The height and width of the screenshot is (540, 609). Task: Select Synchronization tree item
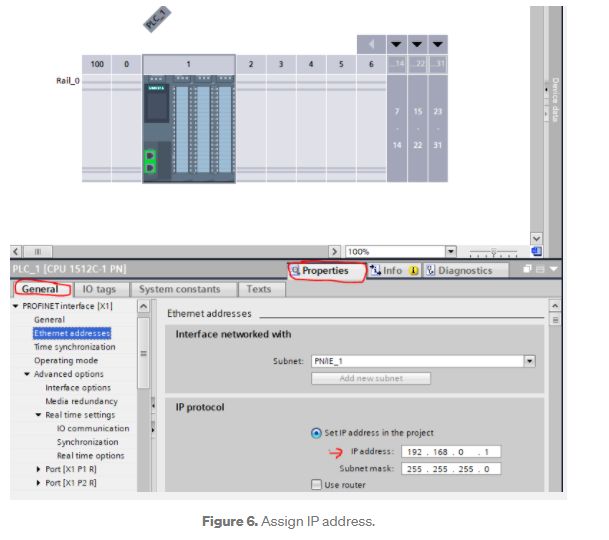[x=87, y=442]
